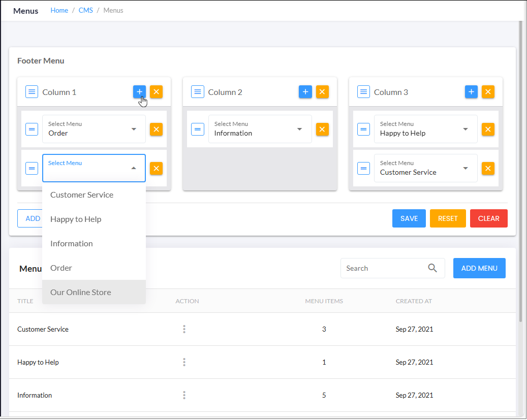Remove the Order menu row
The height and width of the screenshot is (420, 527).
point(157,130)
